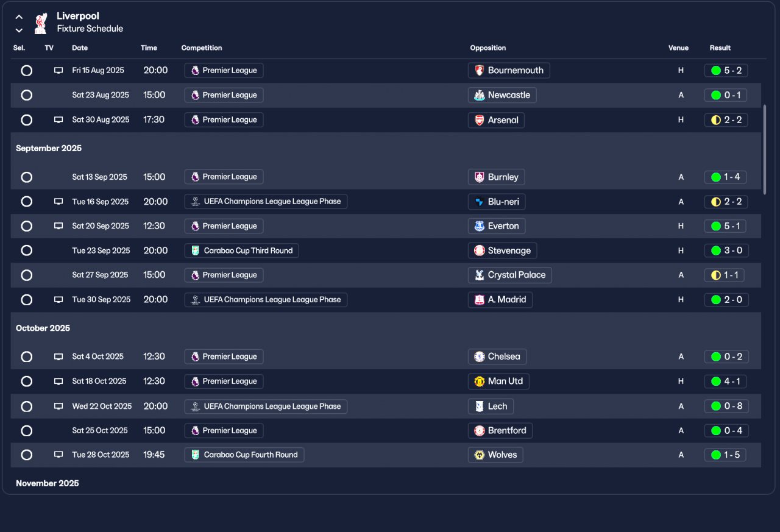This screenshot has height=532, width=780.
Task: Select the Newcastle fixture radio button
Action: tap(26, 95)
